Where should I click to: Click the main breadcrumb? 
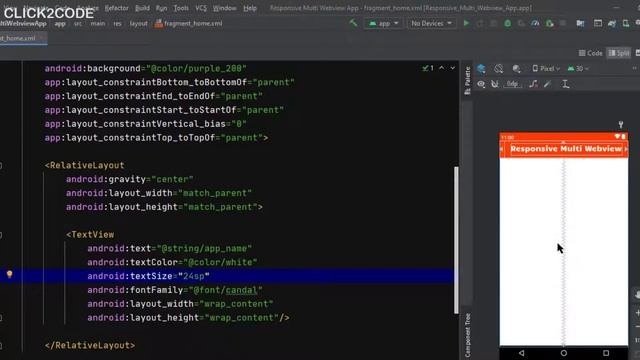98,24
